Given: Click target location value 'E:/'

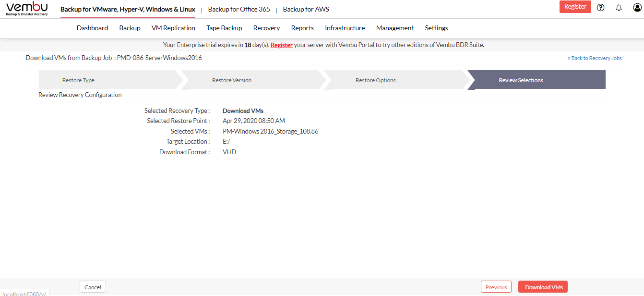Looking at the screenshot, I should point(227,142).
